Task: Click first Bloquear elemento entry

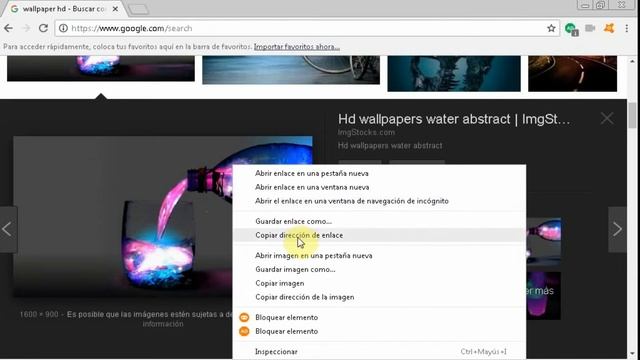Action: (x=379, y=318)
